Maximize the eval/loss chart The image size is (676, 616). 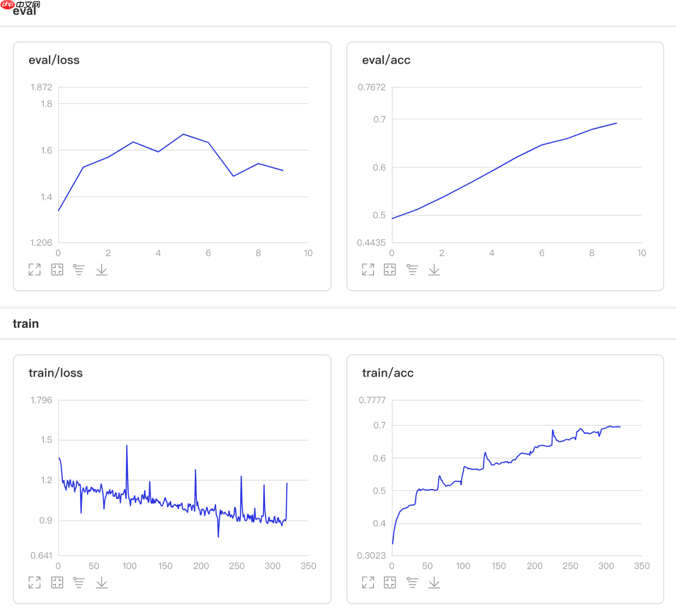(35, 269)
